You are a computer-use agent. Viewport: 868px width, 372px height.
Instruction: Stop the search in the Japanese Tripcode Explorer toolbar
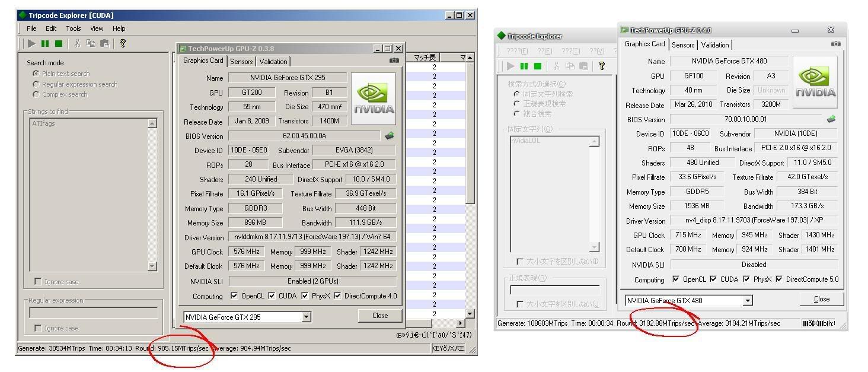coord(538,66)
